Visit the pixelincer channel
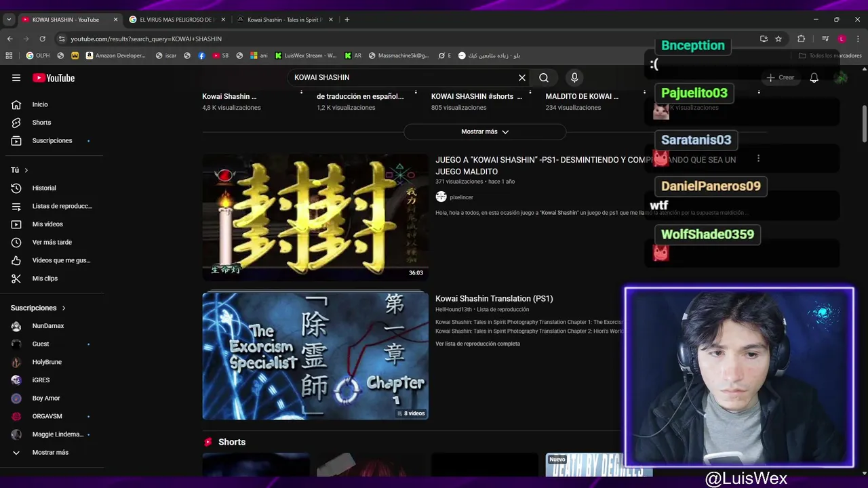The height and width of the screenshot is (488, 868). [x=461, y=197]
